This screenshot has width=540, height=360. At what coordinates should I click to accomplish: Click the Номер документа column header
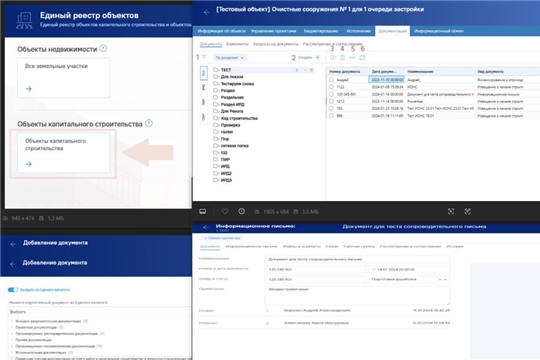click(x=344, y=72)
